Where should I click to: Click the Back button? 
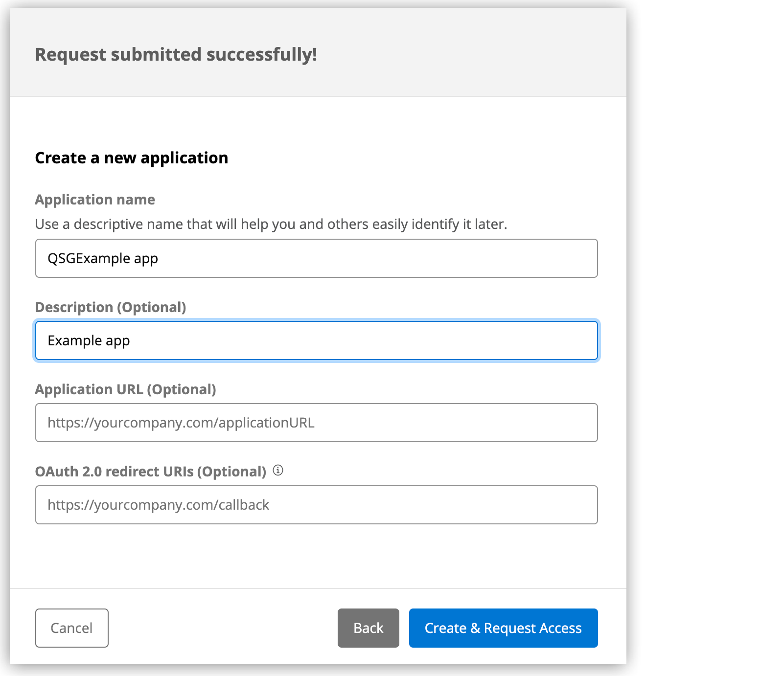coord(368,628)
